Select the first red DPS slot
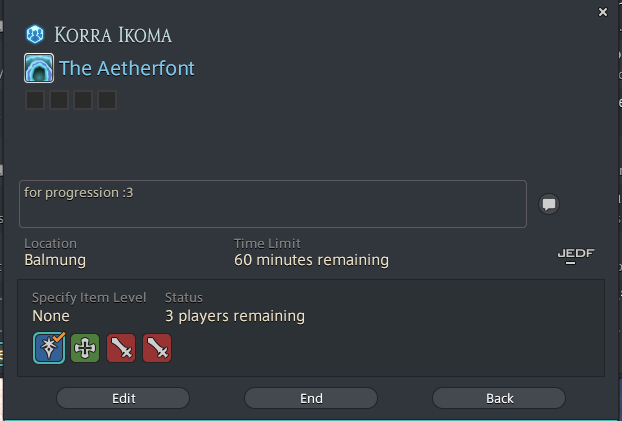Image resolution: width=622 pixels, height=421 pixels. (121, 348)
